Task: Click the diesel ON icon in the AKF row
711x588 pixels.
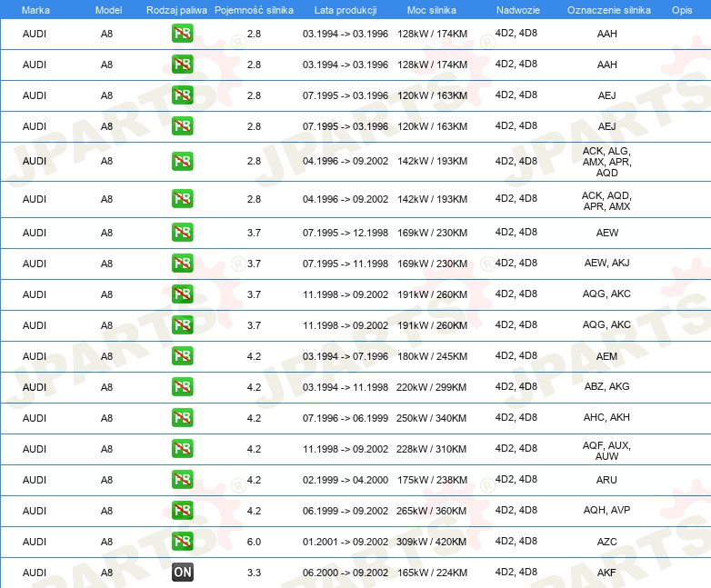Action: [182, 573]
